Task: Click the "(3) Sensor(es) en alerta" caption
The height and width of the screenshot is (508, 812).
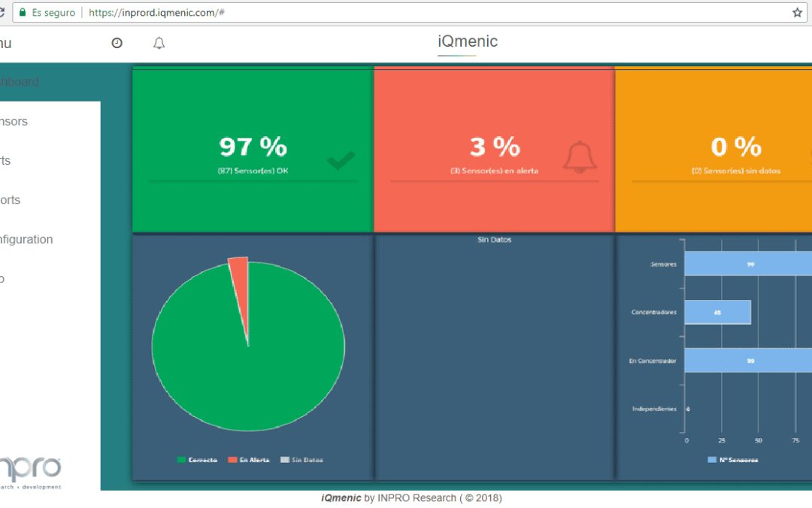Action: (494, 171)
